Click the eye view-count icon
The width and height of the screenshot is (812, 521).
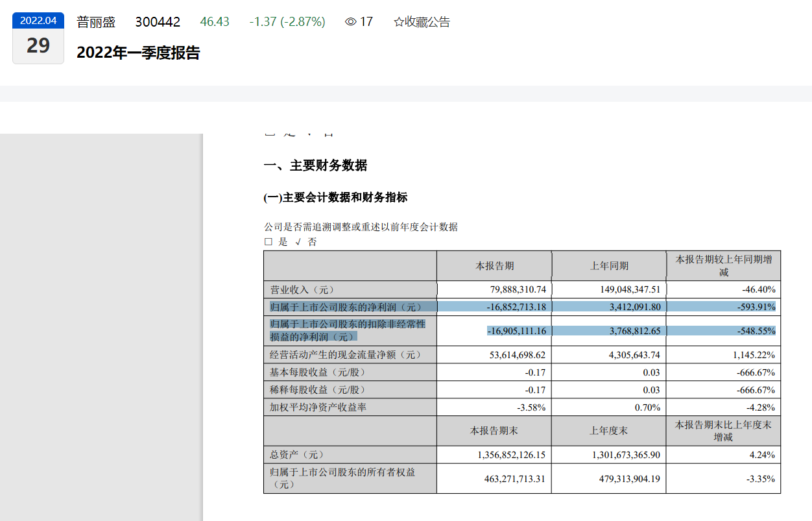(351, 22)
